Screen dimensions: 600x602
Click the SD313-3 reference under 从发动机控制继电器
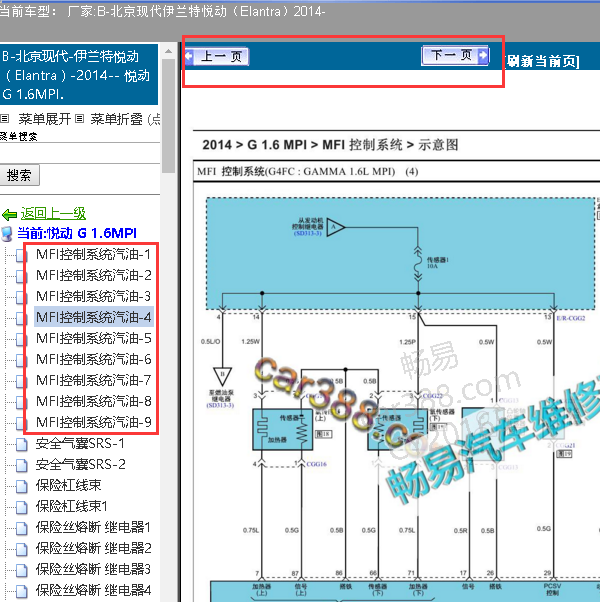tap(307, 233)
